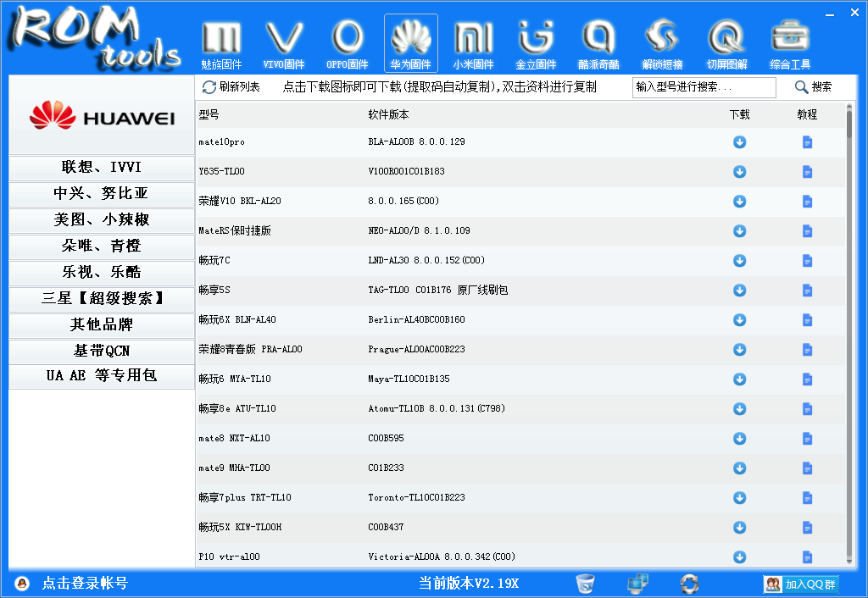Viewport: 868px width, 598px height.
Task: Download the mate9 MHA-TL00 firmware
Action: coord(739,468)
